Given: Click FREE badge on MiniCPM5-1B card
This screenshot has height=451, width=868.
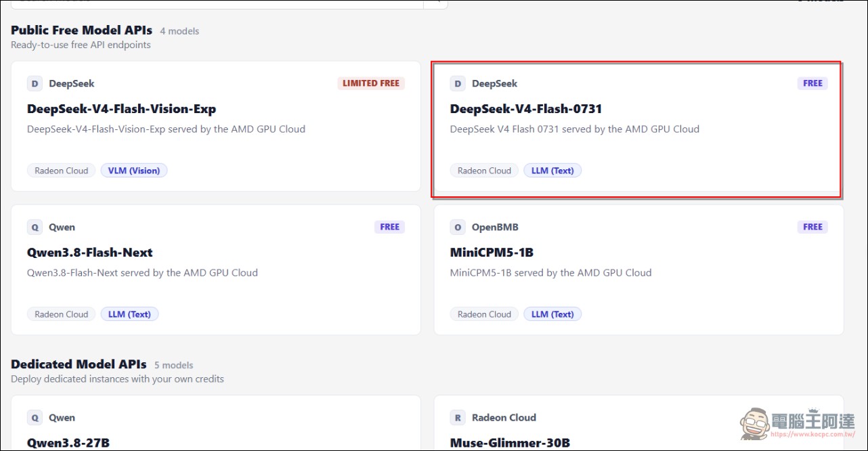Looking at the screenshot, I should 812,227.
